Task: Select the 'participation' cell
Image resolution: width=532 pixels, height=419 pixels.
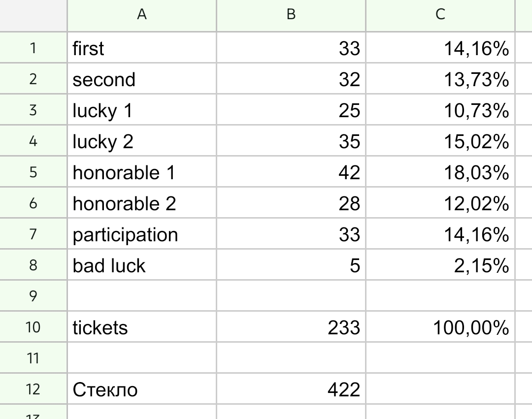Action: pos(142,234)
